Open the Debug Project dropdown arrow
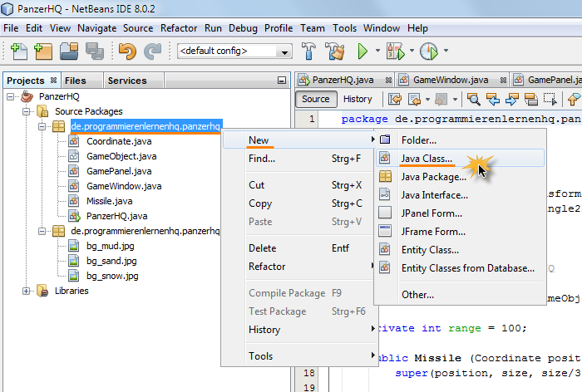Screen dimensions: 582x392 [412, 51]
